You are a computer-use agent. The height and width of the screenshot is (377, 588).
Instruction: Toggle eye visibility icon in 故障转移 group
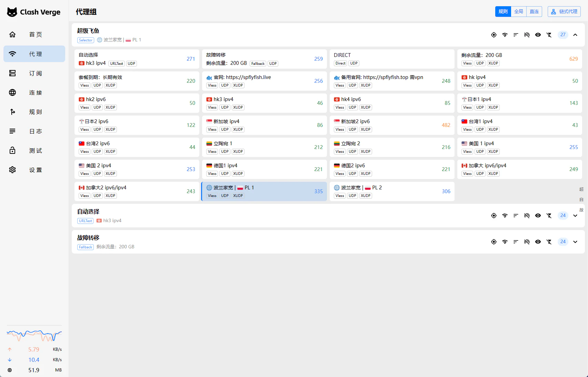pyautogui.click(x=538, y=242)
